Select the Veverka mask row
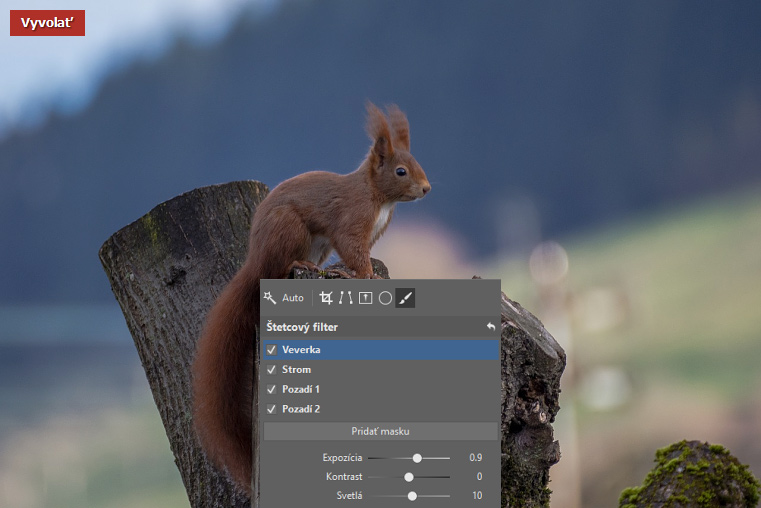The image size is (761, 508). pyautogui.click(x=381, y=350)
